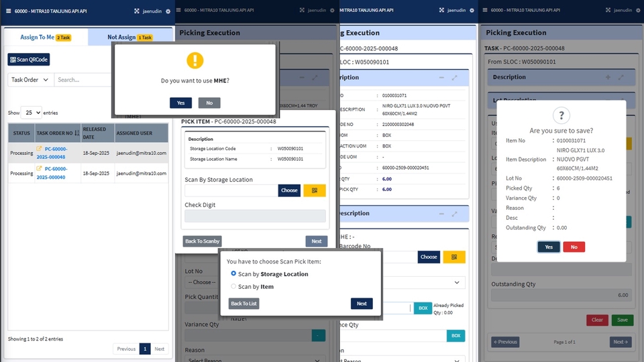Open entries count dropdown showing 25
The image size is (644, 362).
click(32, 113)
